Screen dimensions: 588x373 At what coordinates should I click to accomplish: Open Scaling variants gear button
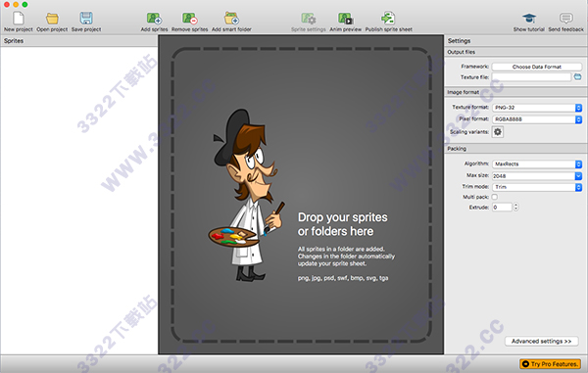pos(498,132)
